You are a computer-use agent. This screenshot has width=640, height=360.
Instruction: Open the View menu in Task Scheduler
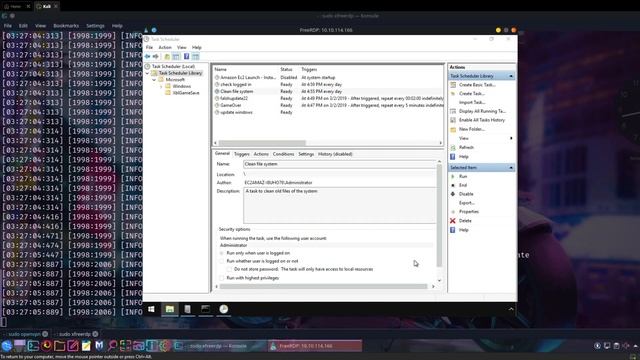coord(182,47)
